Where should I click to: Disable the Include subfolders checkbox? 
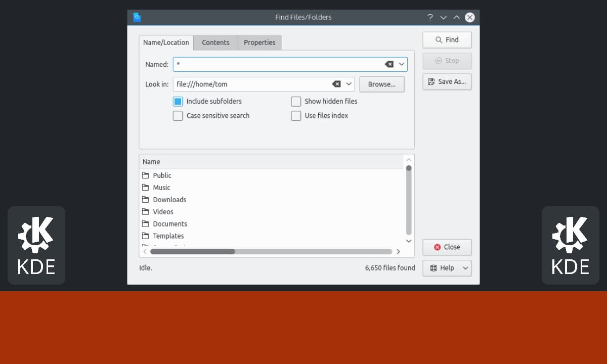[178, 102]
